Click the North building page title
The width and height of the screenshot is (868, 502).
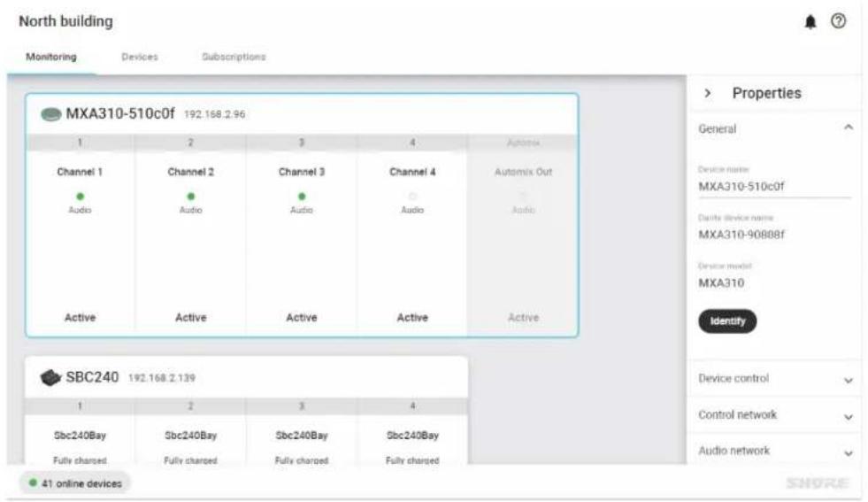(x=65, y=21)
